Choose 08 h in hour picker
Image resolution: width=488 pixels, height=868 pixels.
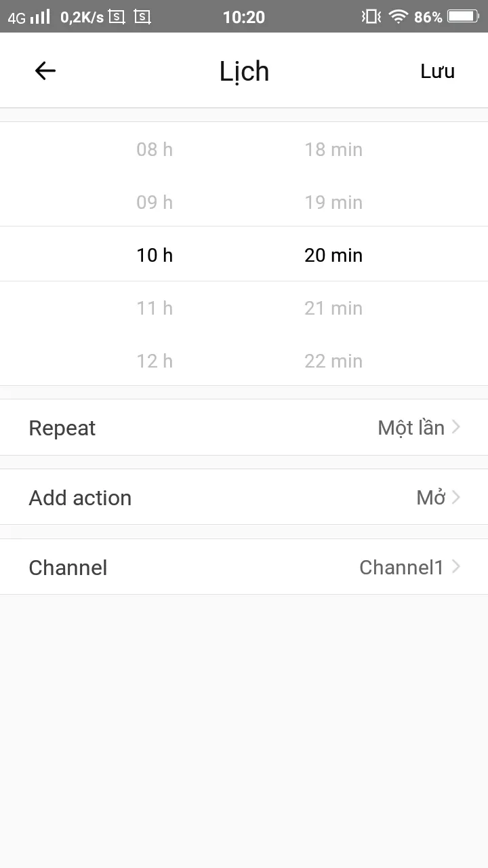[155, 149]
